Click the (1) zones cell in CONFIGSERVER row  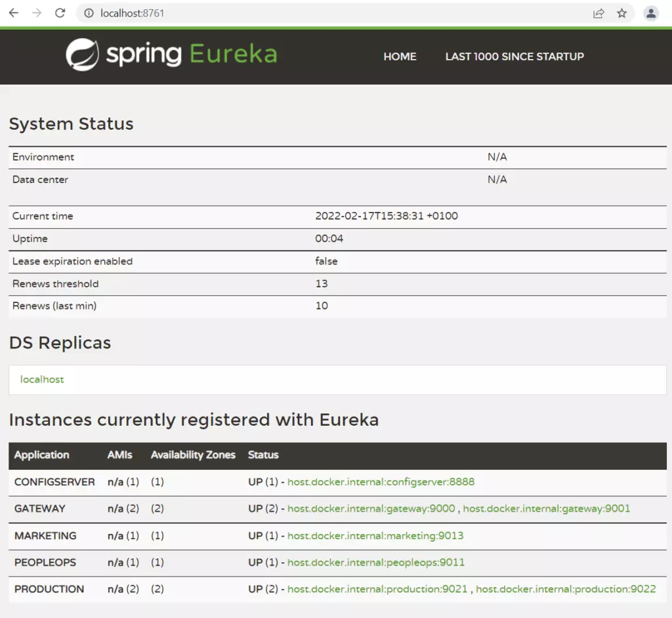[157, 482]
